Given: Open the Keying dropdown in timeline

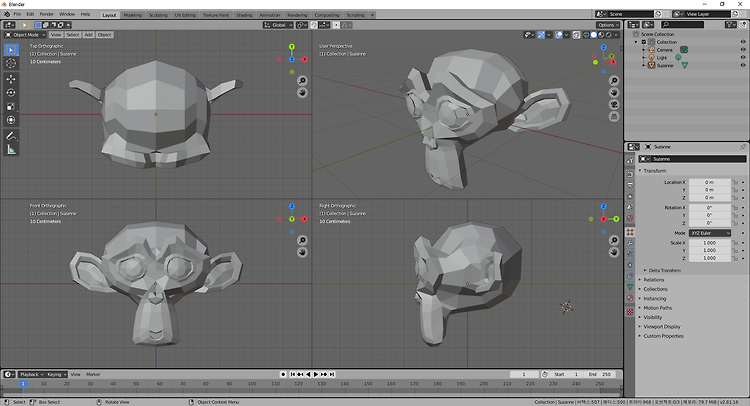Looking at the screenshot, I should (56, 374).
